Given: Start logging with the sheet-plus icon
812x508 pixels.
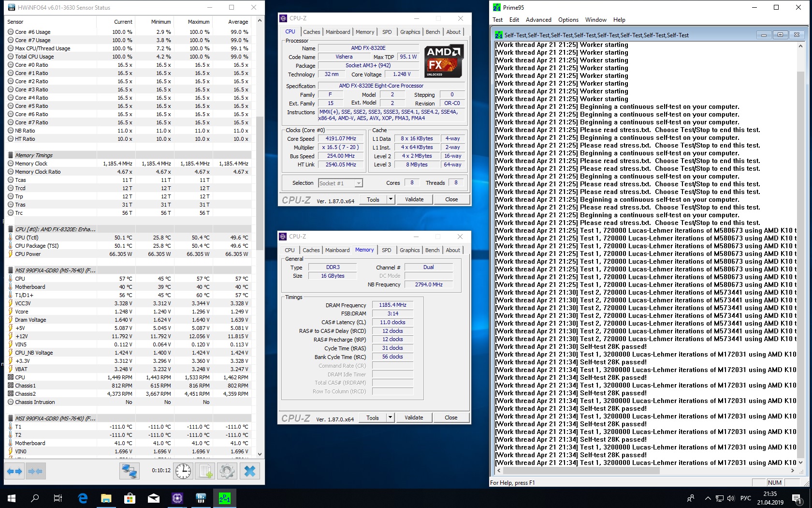Looking at the screenshot, I should (206, 471).
